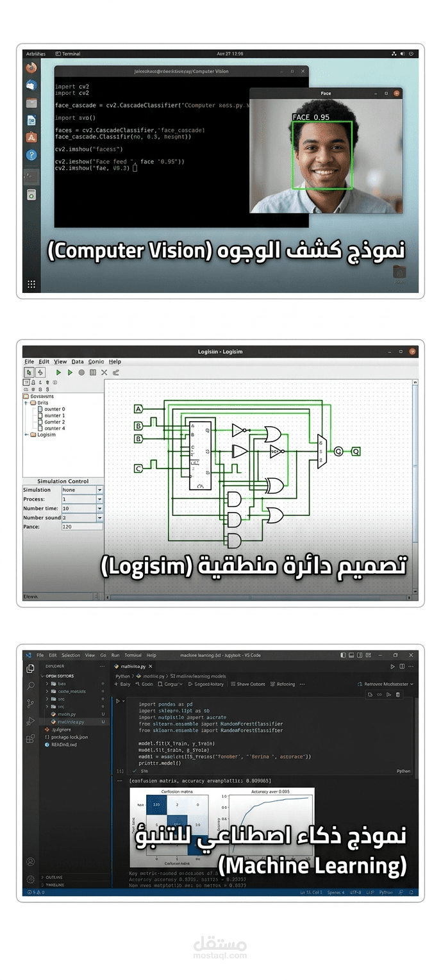Image resolution: width=441 pixels, height=980 pixels.
Task: Select the Logisim poke (hand) tool
Action: tap(29, 372)
